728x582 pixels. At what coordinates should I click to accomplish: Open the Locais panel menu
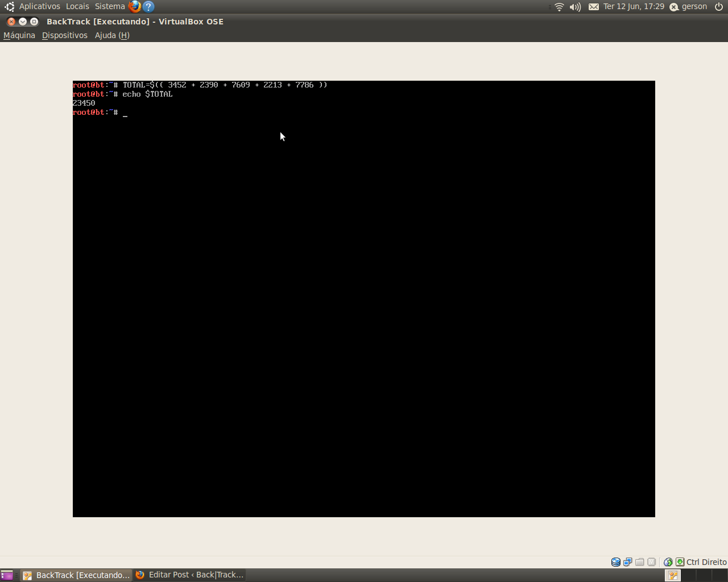point(77,6)
